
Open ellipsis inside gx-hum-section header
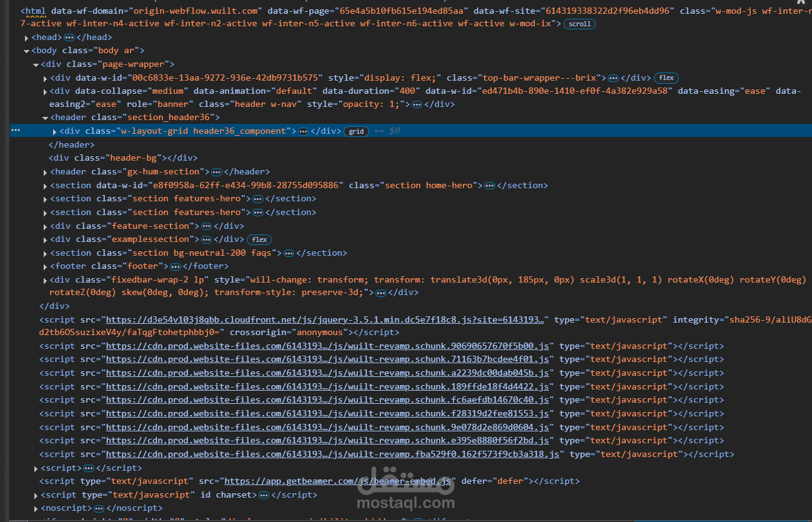216,172
